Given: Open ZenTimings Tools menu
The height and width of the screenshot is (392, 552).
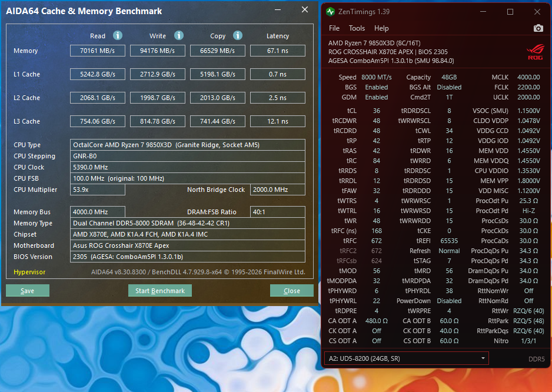Looking at the screenshot, I should 357,28.
